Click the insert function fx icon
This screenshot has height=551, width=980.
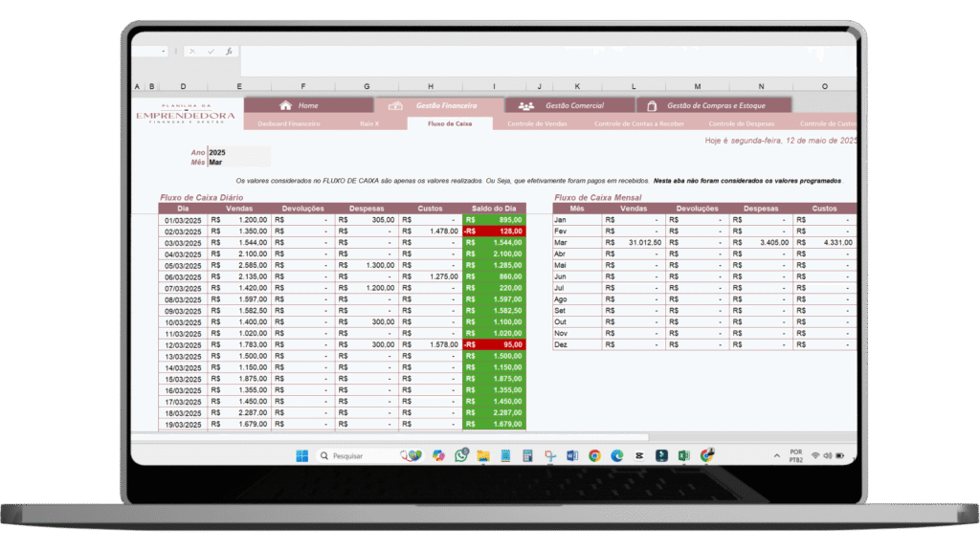[229, 52]
